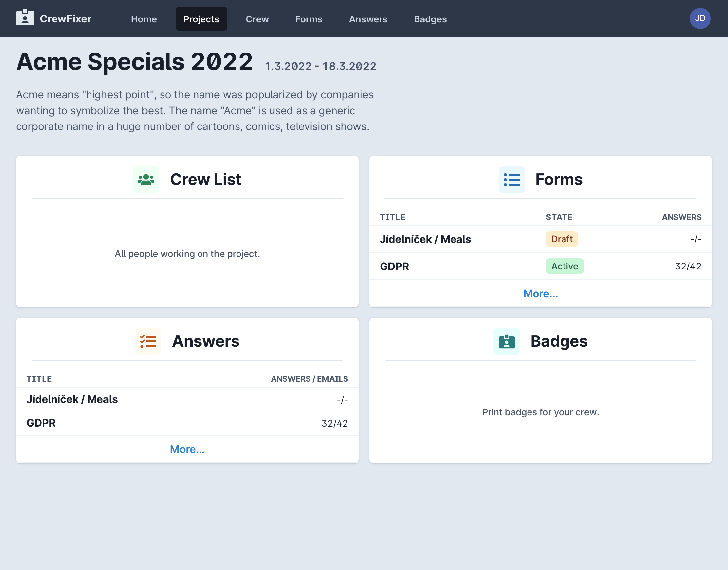Switch to Answers in top navigation

(x=368, y=19)
